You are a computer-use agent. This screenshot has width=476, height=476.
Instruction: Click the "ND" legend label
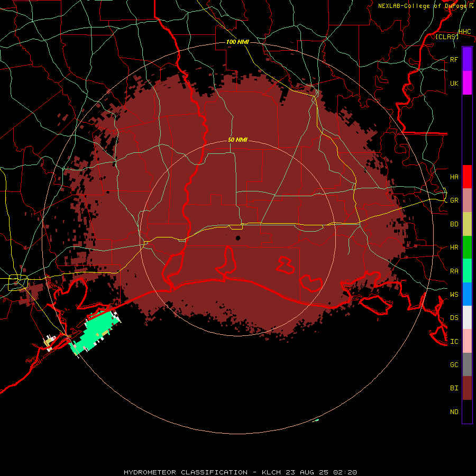[x=454, y=412]
